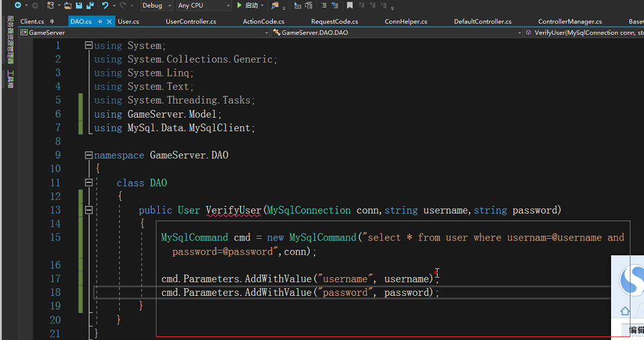Click 'using MySql.Data.MySqlClient;' line
This screenshot has height=340, width=644.
coord(175,128)
